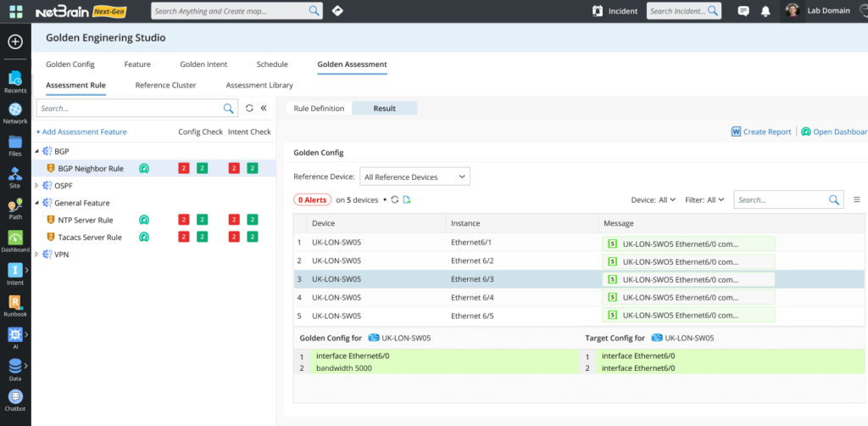
Task: Click red Intent Check badge for Tacacs Server Rule
Action: (x=234, y=237)
